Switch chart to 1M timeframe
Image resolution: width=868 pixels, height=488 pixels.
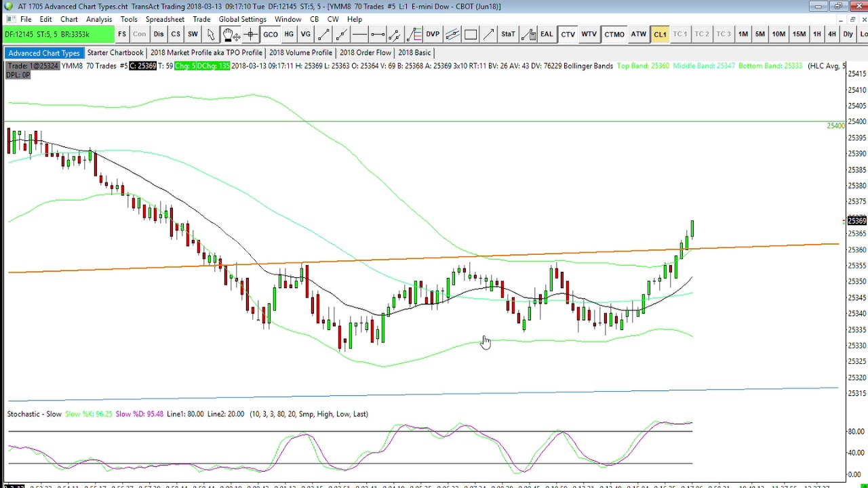pyautogui.click(x=743, y=34)
